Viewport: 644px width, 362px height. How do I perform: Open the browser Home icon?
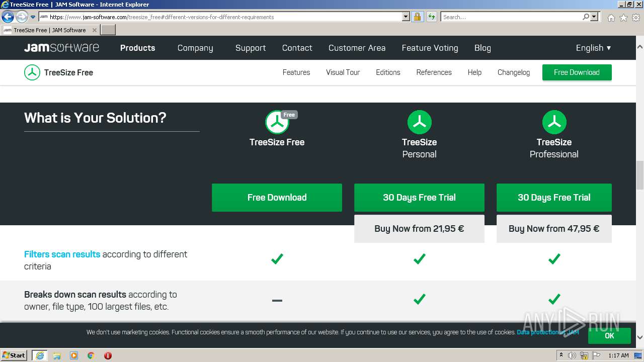point(611,18)
